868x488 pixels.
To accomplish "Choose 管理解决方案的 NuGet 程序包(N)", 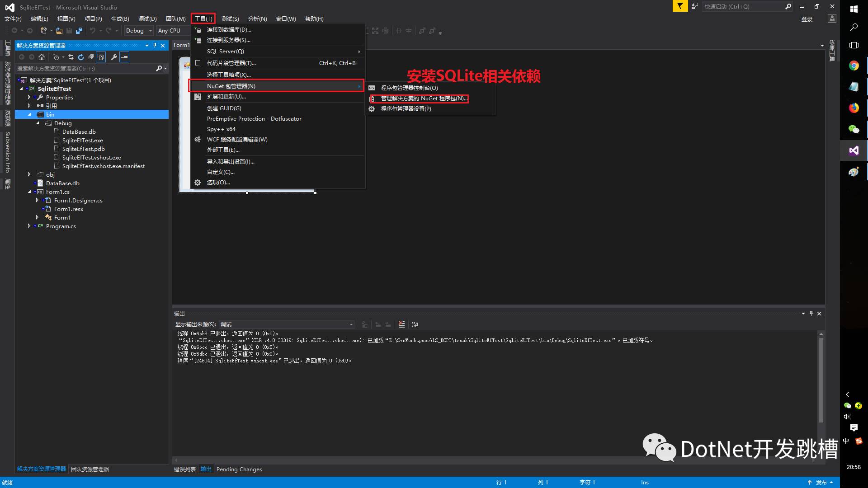I will [424, 99].
